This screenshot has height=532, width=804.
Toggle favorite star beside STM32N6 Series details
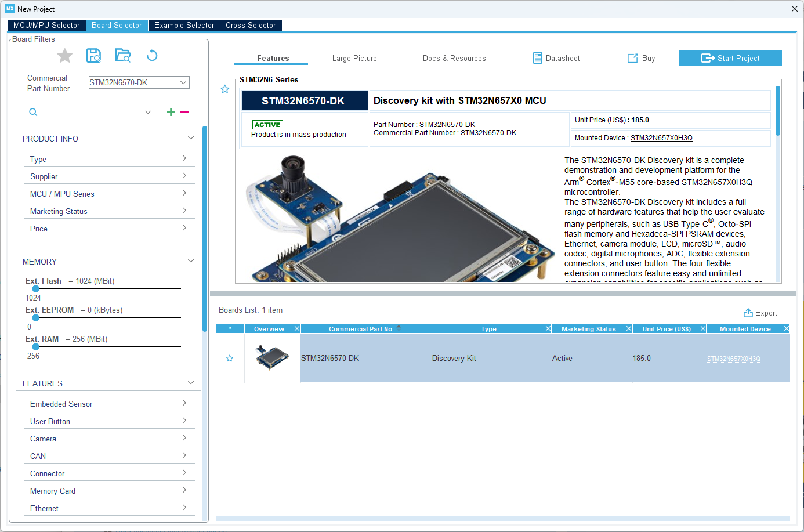pos(225,89)
